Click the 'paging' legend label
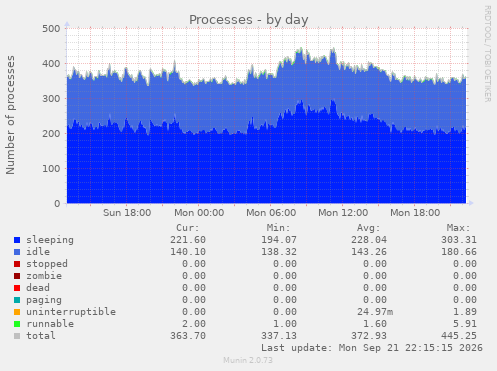The height and width of the screenshot is (371, 497). point(44,300)
